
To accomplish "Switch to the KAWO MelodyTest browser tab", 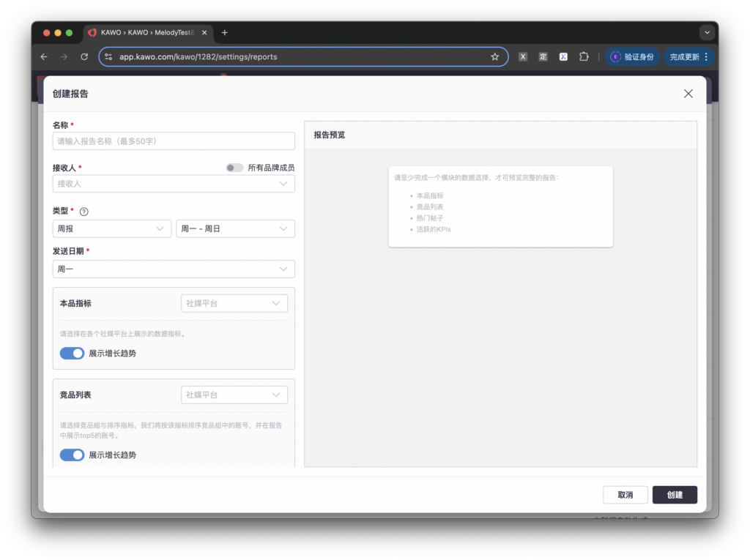I will pyautogui.click(x=143, y=33).
